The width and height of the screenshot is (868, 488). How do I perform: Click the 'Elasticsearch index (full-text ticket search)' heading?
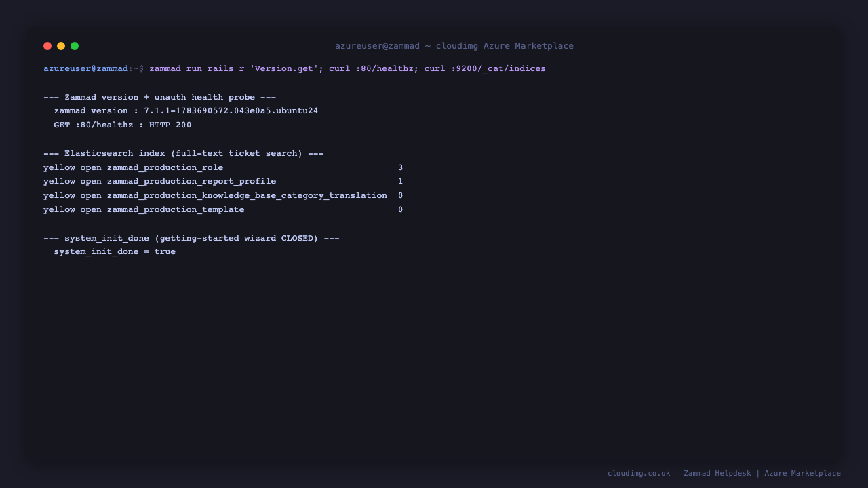tap(184, 153)
